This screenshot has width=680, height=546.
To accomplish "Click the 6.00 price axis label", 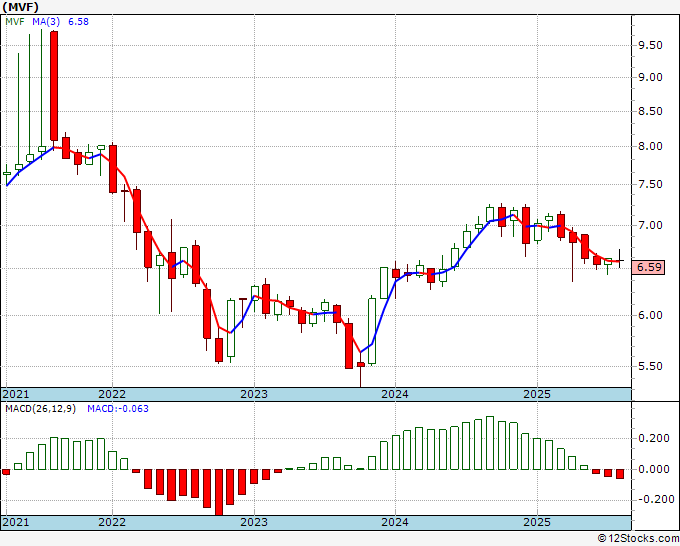I will [x=650, y=315].
